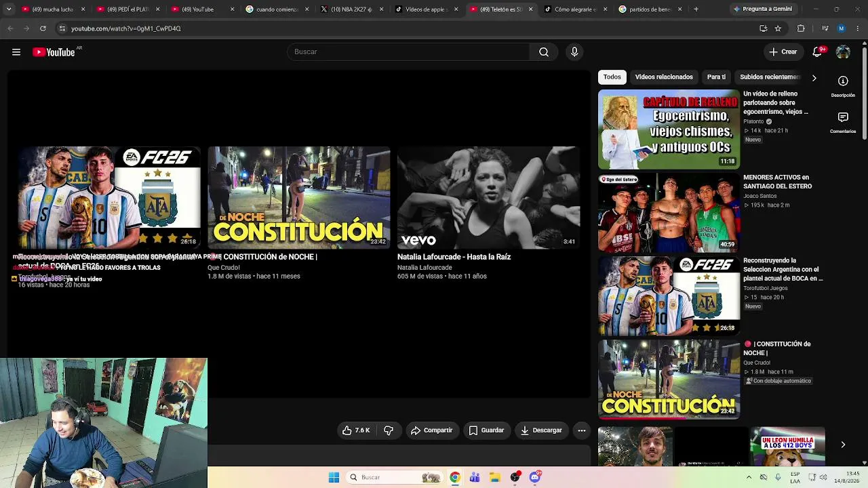Open 'MENORES ACTIVOS en SANTIAGO DEL ESTERO' title
Screen dimensions: 868x488
(777, 182)
